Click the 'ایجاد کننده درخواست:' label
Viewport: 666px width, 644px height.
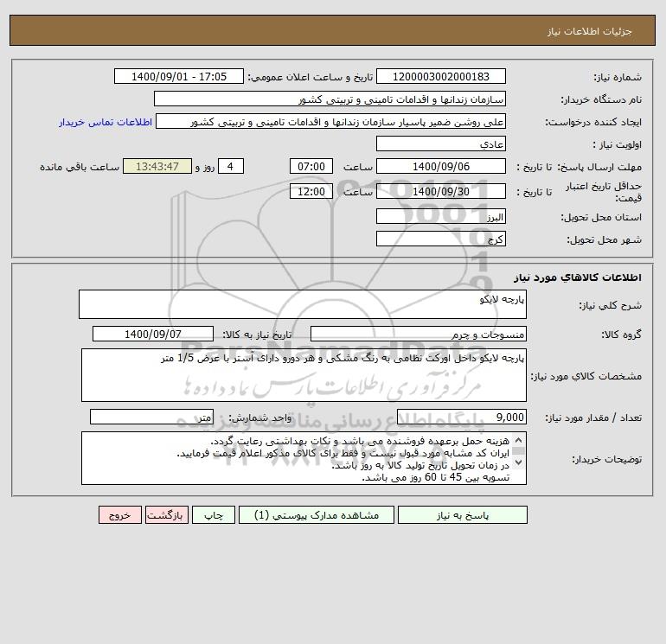click(x=593, y=122)
